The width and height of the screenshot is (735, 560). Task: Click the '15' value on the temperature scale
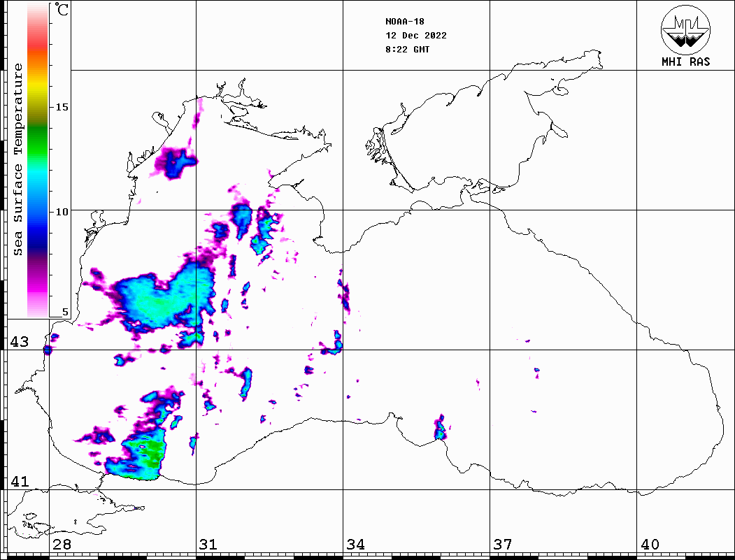(x=62, y=107)
